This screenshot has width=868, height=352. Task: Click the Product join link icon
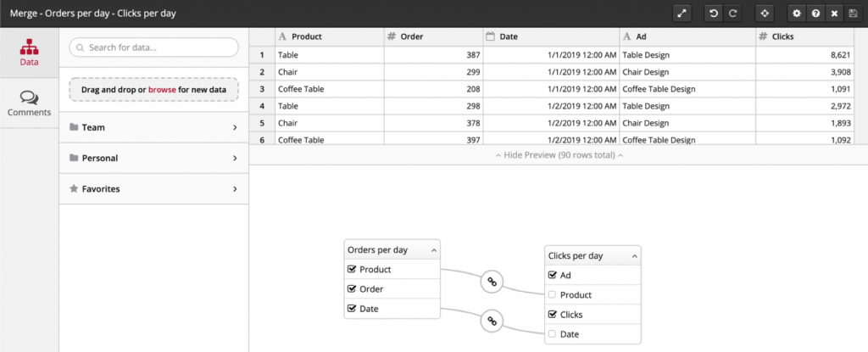pos(492,282)
